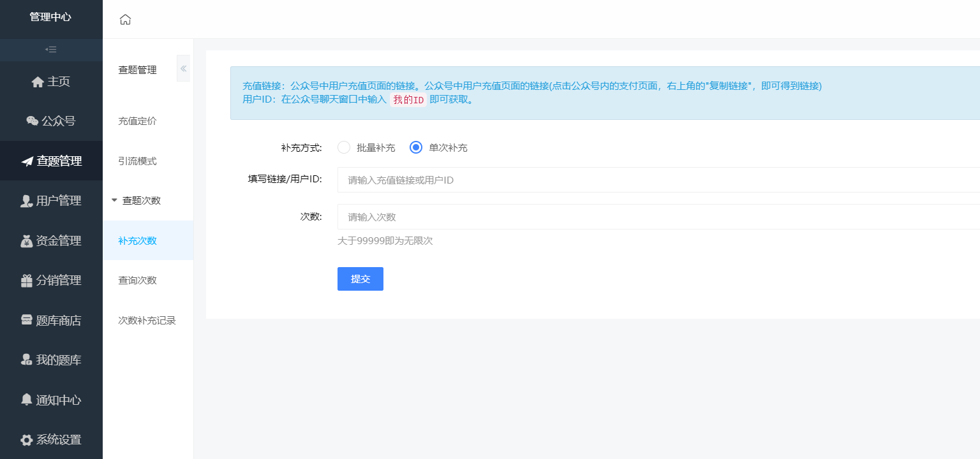Open 通知中心 in the main sidebar
980x459 pixels.
coord(51,400)
